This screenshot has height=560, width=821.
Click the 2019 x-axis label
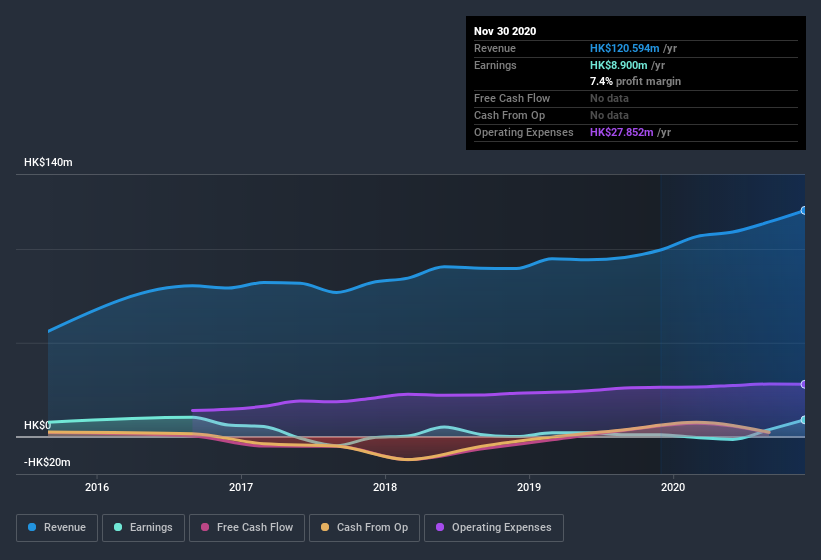[529, 487]
